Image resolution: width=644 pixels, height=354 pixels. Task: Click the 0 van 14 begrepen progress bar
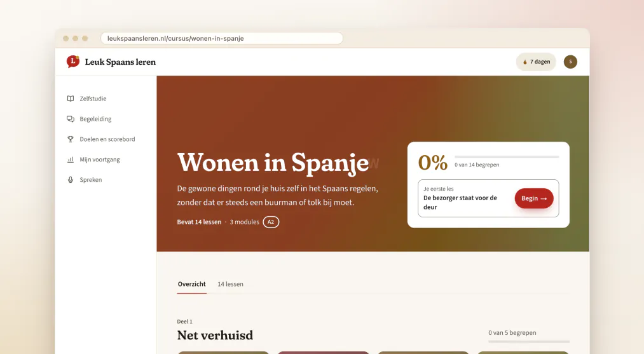tap(507, 157)
